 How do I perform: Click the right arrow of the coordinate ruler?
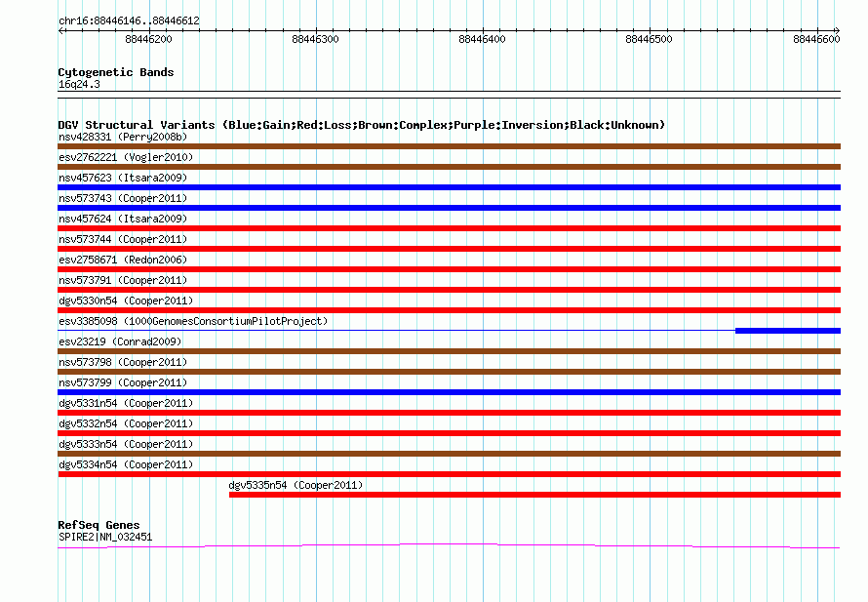click(837, 31)
